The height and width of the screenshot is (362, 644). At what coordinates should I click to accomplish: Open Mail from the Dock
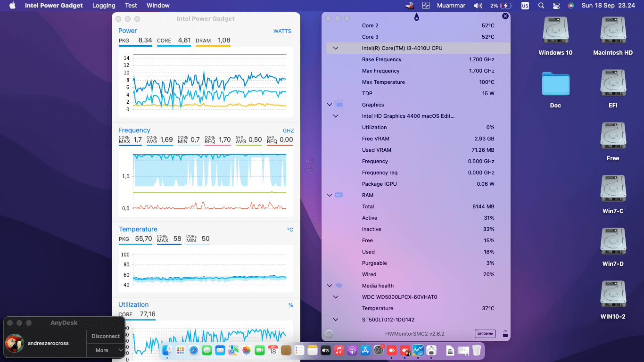pyautogui.click(x=220, y=350)
